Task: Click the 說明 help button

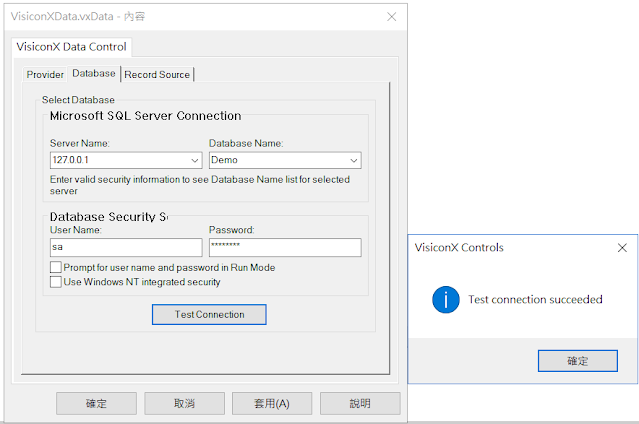Action: (x=360, y=403)
